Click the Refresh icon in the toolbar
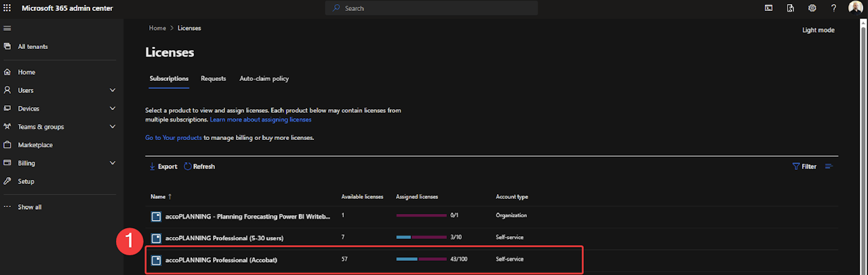868x275 pixels. pos(188,166)
